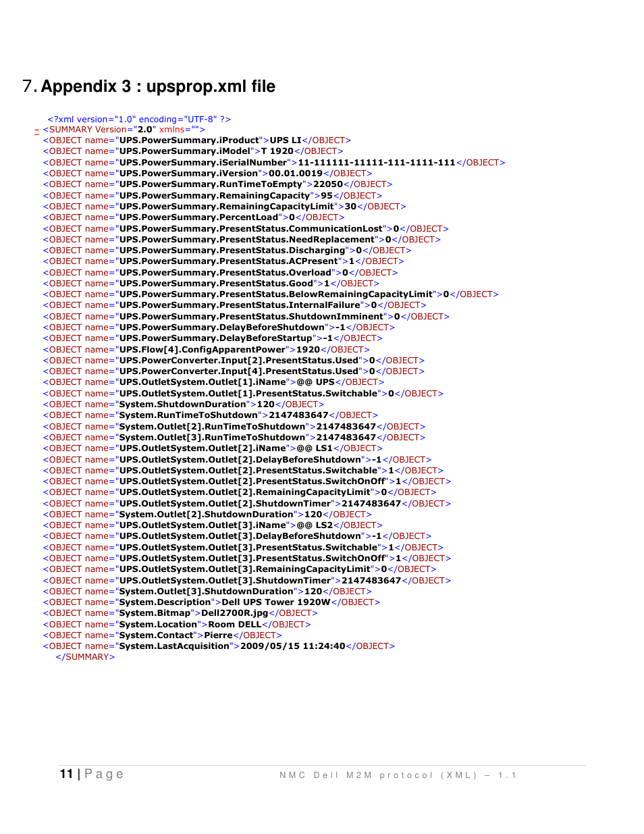
Task: Click the Outlet[3].iName '@@ LS2' line
Action: click(x=213, y=525)
